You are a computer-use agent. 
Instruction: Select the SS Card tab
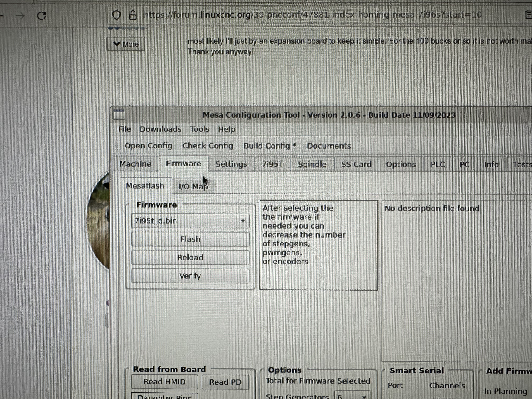356,164
